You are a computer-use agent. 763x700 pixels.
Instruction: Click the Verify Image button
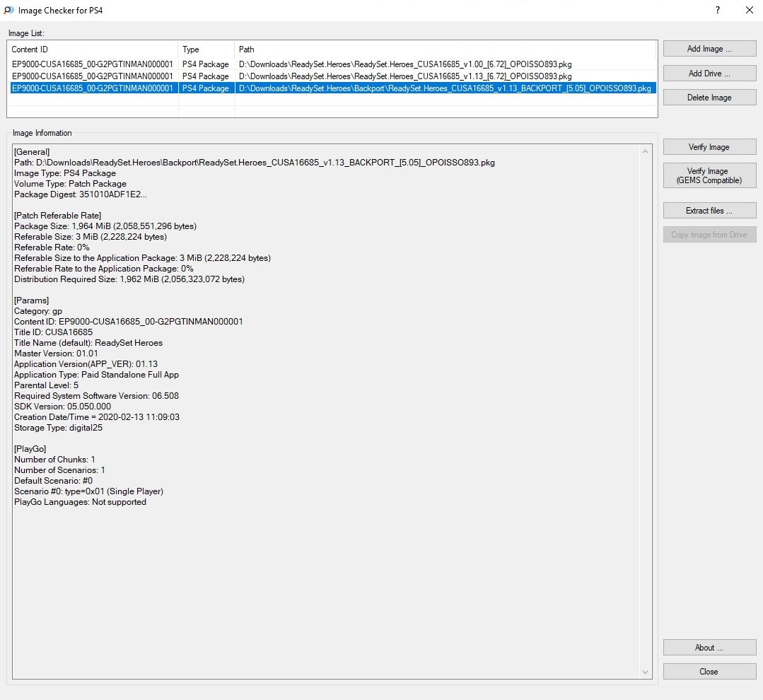pos(709,147)
